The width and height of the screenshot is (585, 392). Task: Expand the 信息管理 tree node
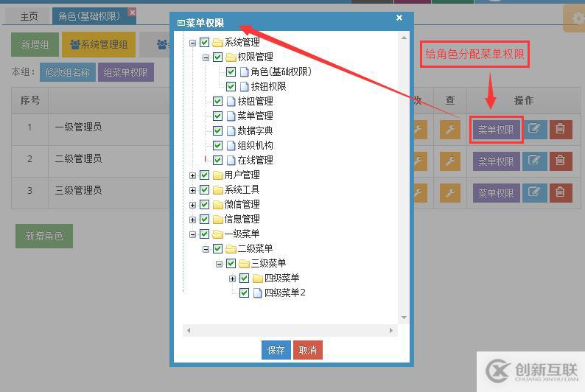pos(192,220)
